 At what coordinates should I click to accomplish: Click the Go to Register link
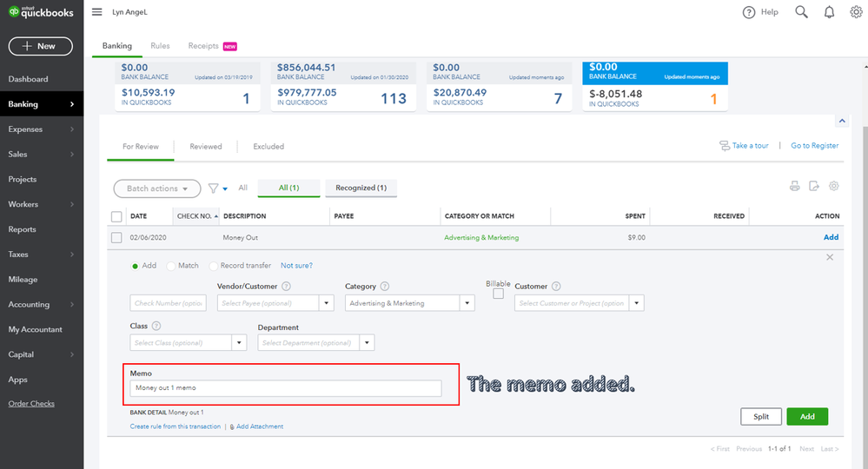point(814,145)
